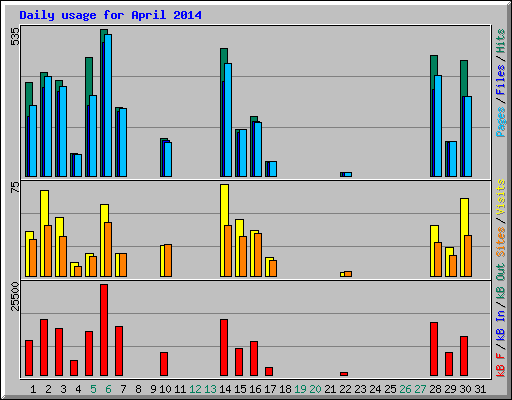Select day 22 on the date axis
Image resolution: width=512 pixels, height=400 pixels.
click(345, 389)
